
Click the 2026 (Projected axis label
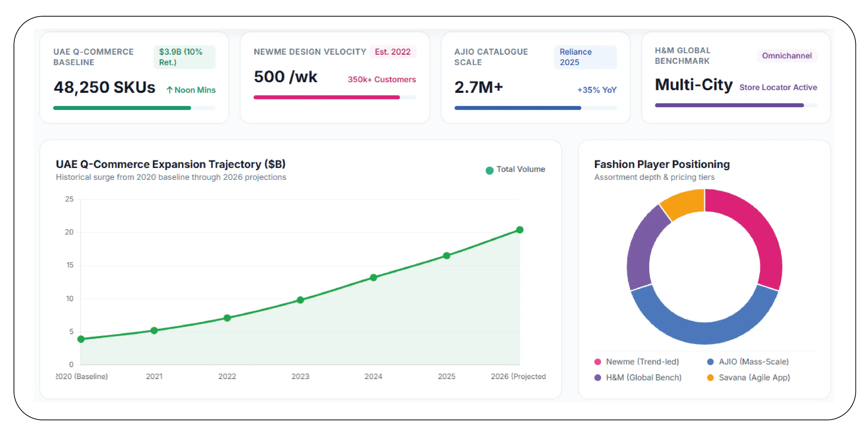(518, 376)
